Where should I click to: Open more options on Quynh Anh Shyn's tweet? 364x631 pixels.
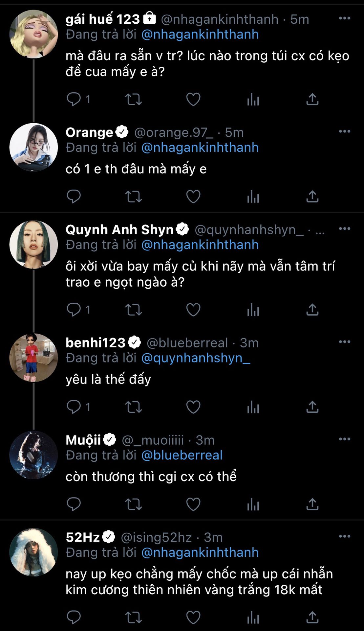344,228
